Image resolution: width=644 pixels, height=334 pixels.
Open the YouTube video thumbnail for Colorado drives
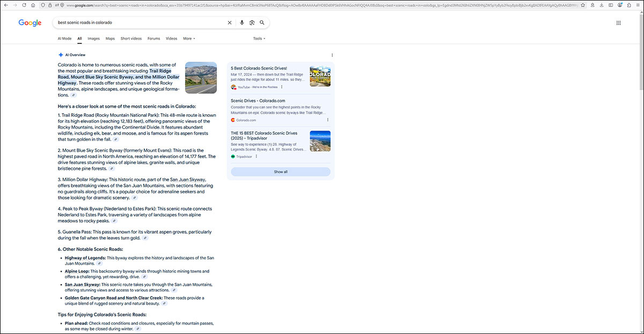(x=320, y=76)
